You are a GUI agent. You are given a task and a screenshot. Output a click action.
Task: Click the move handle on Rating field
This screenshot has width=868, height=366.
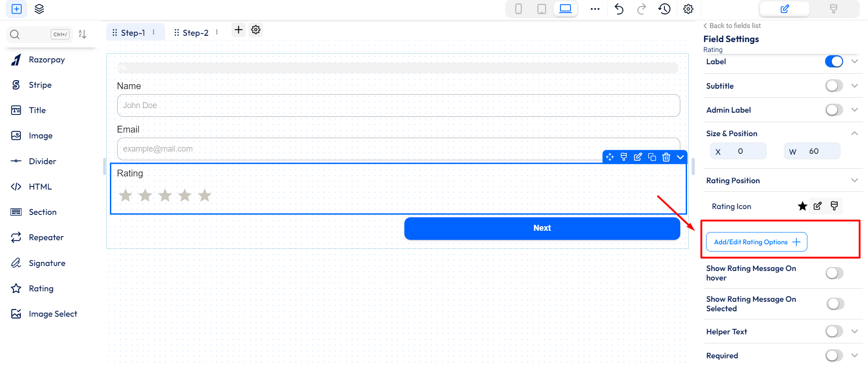pyautogui.click(x=610, y=157)
